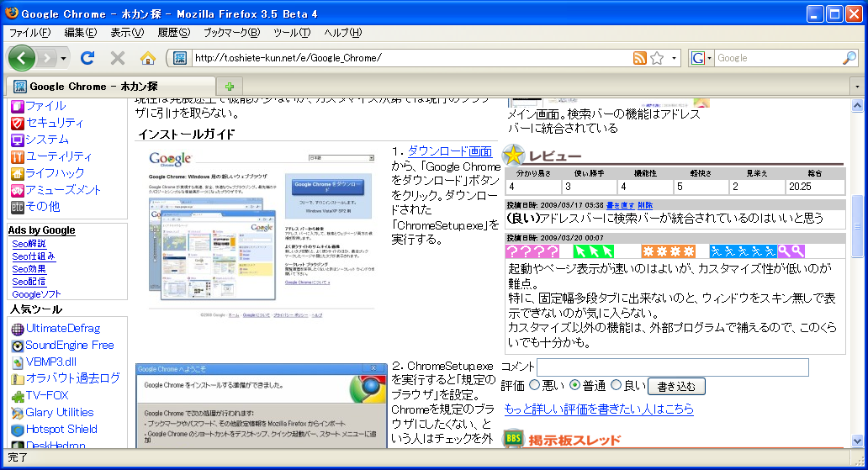The width and height of the screenshot is (868, 470).
Task: Click the page scrollbar up arrow
Action: point(857,105)
